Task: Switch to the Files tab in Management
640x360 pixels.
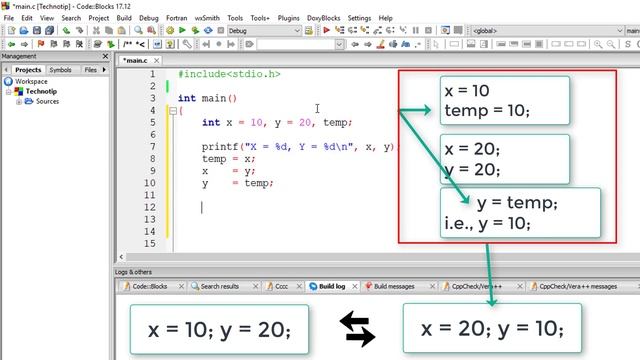Action: [90, 70]
